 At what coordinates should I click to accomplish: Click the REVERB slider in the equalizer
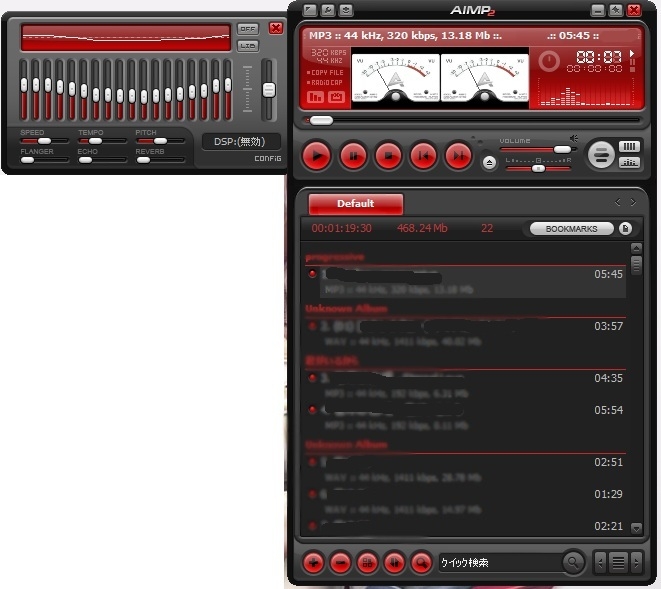tap(160, 160)
